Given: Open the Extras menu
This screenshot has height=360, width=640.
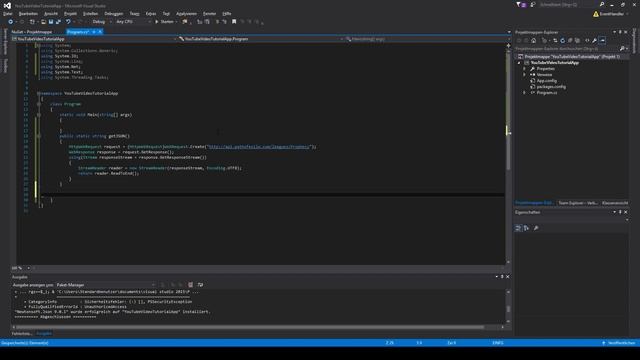Looking at the screenshot, I should pyautogui.click(x=151, y=13).
